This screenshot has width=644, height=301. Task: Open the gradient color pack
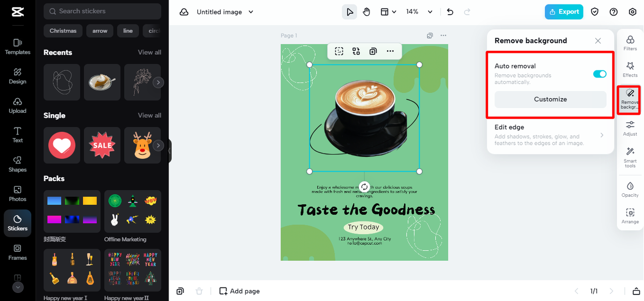point(72,211)
